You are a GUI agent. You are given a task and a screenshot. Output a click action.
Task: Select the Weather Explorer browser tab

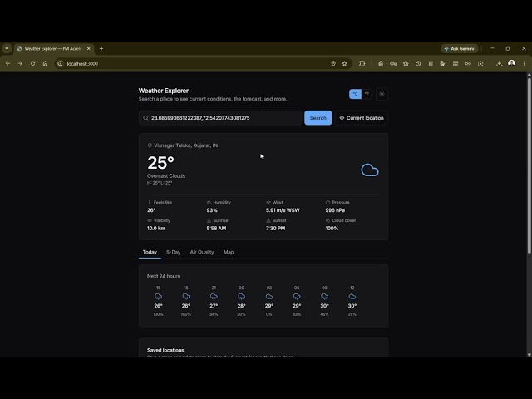click(53, 48)
